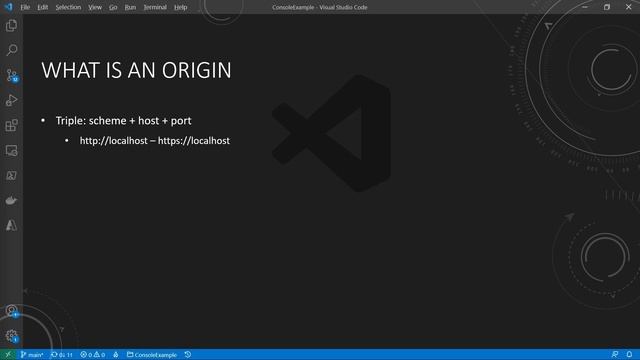
Task: Open the Go menu
Action: (113, 7)
